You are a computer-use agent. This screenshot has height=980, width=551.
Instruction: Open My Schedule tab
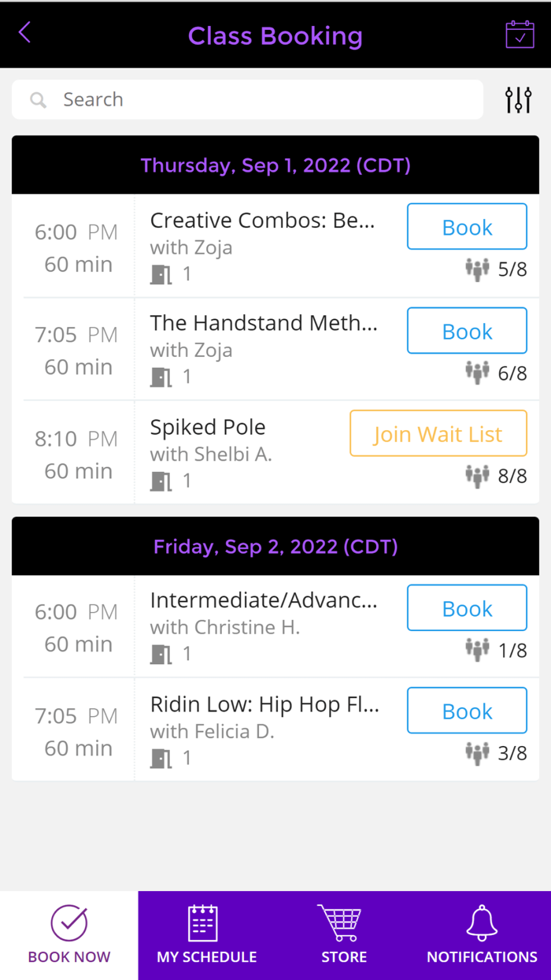(207, 935)
